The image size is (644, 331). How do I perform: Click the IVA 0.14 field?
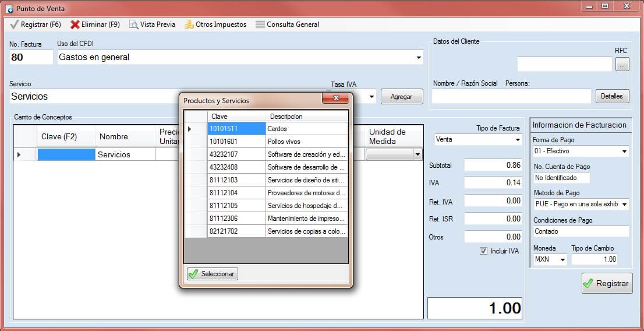click(x=493, y=183)
